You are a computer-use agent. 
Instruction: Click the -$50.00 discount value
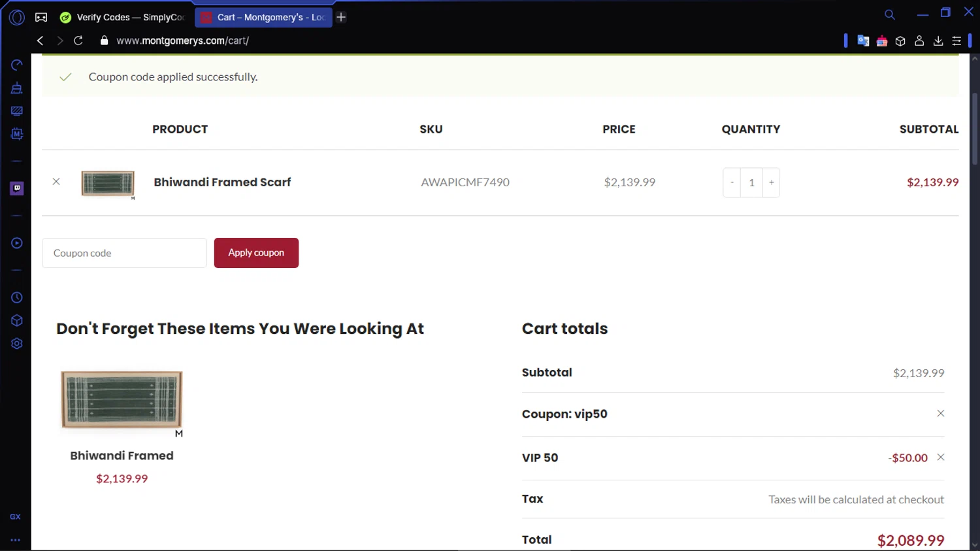(x=908, y=458)
